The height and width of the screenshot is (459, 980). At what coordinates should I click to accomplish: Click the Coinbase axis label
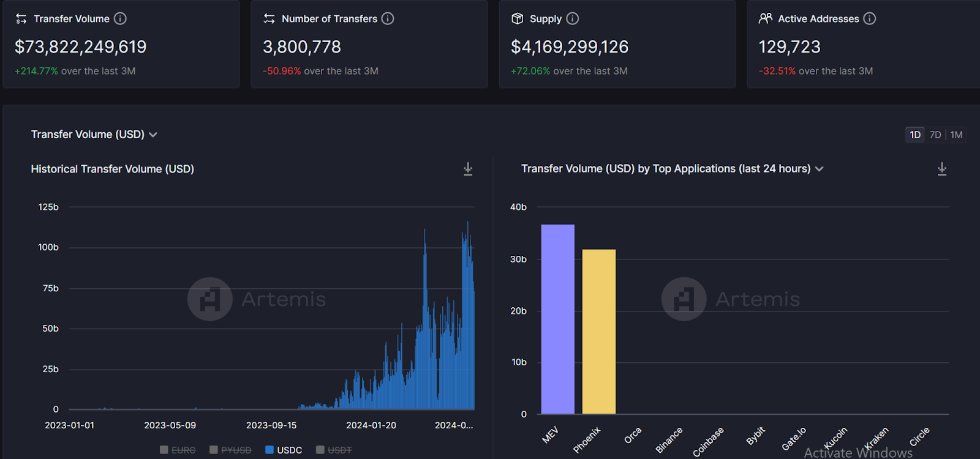coord(708,442)
